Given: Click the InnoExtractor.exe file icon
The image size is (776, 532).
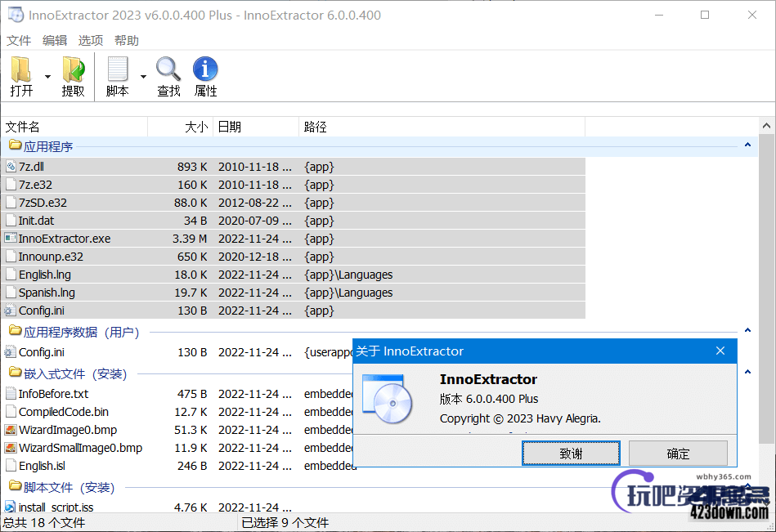Looking at the screenshot, I should tap(11, 239).
